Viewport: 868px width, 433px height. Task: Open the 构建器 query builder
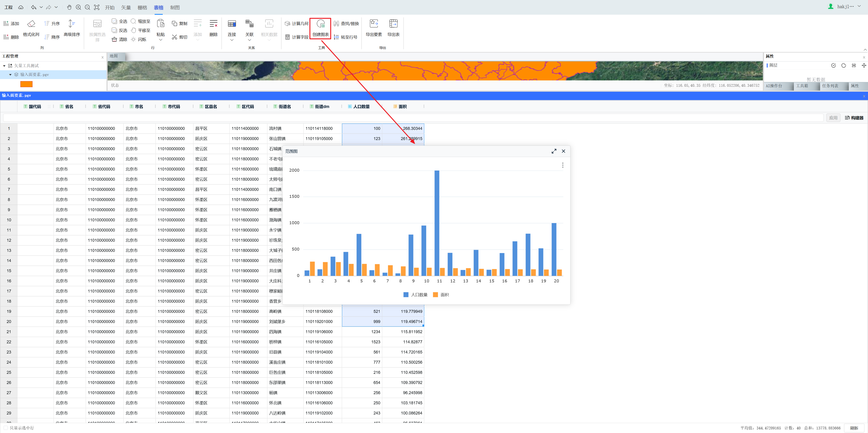(854, 118)
